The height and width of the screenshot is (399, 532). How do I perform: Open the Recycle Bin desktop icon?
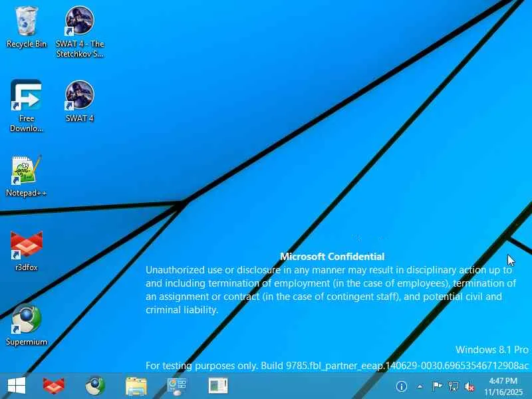(27, 27)
